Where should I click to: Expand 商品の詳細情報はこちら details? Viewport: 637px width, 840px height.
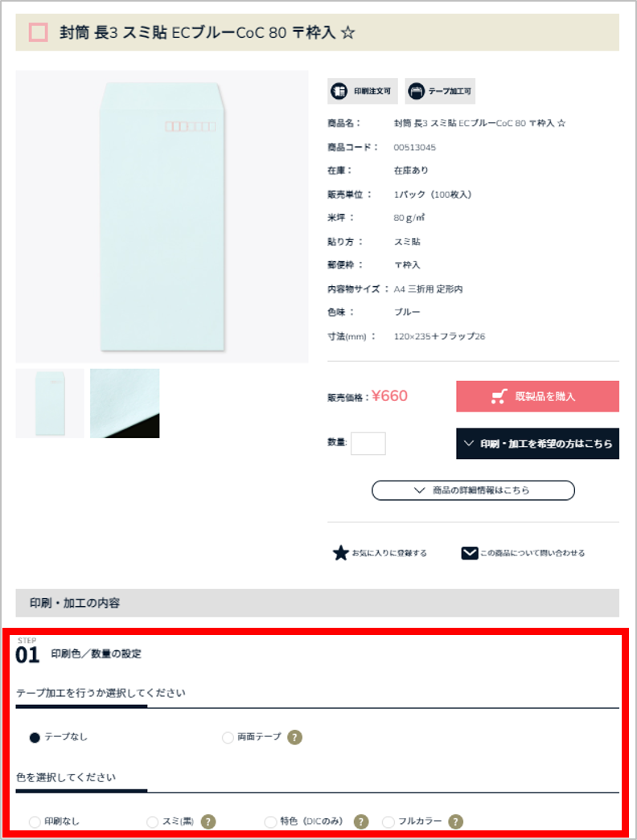point(473,490)
